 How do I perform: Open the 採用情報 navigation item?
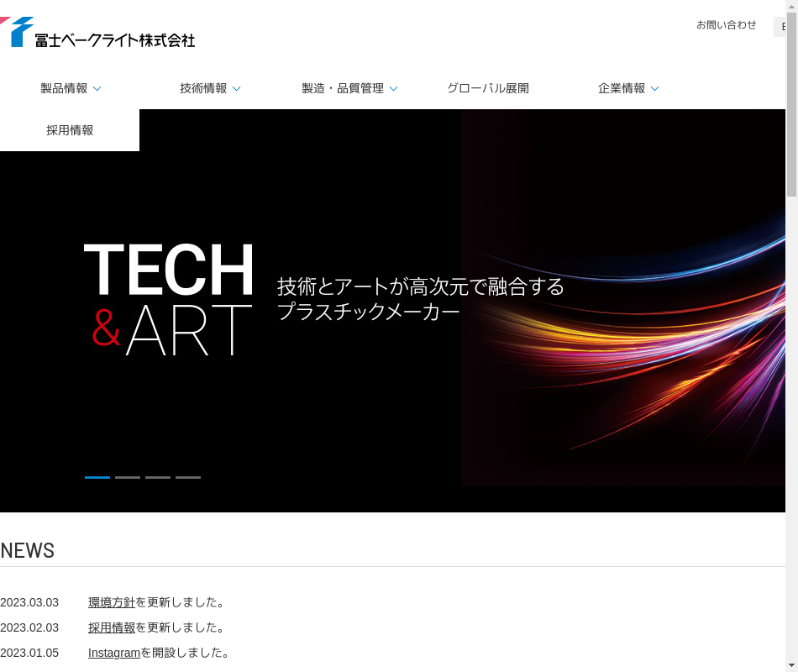[x=70, y=130]
